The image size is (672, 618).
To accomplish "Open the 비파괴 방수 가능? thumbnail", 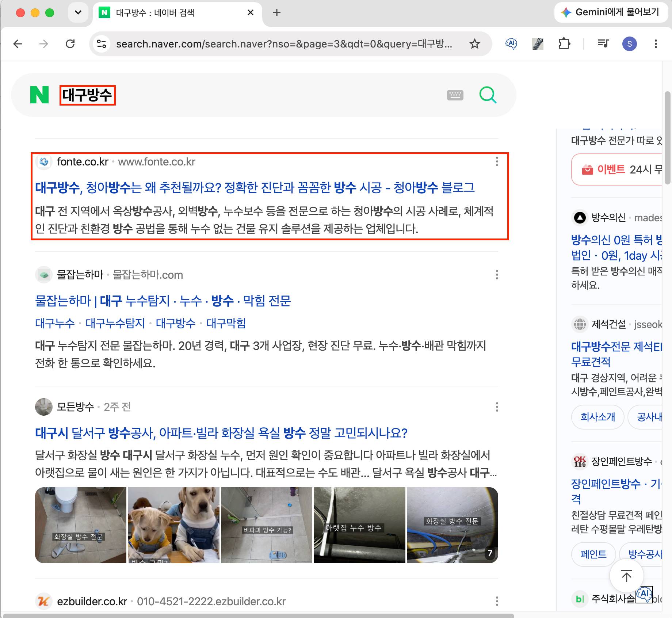I will pos(267,525).
